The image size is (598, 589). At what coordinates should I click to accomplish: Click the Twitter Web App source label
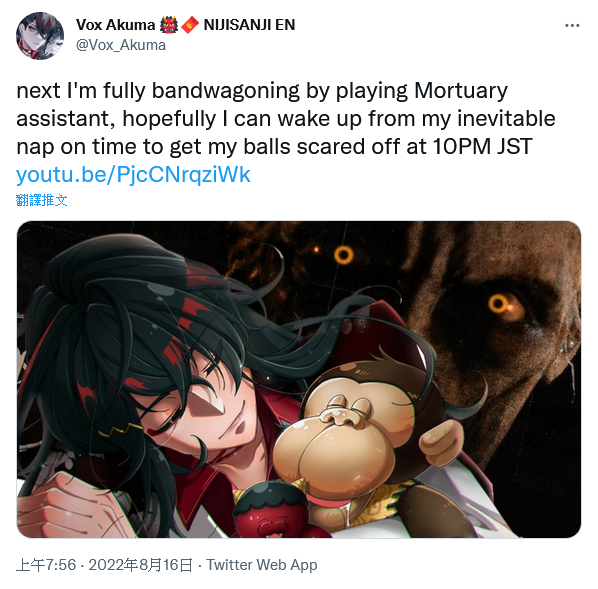click(262, 565)
